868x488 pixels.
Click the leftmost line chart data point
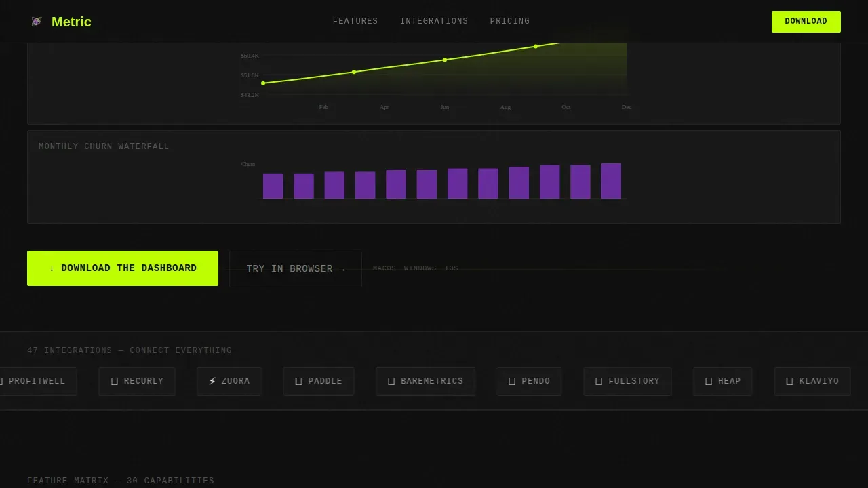click(263, 83)
